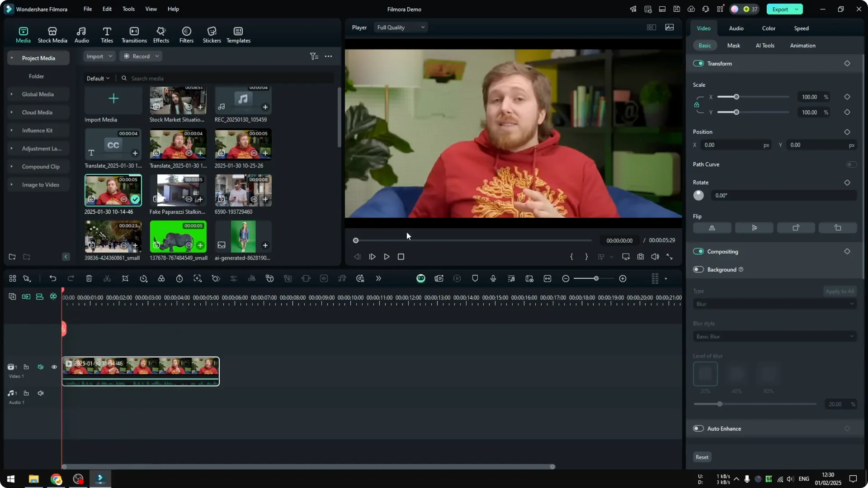Select the split scissors tool in the timeline toolbar

(107, 278)
